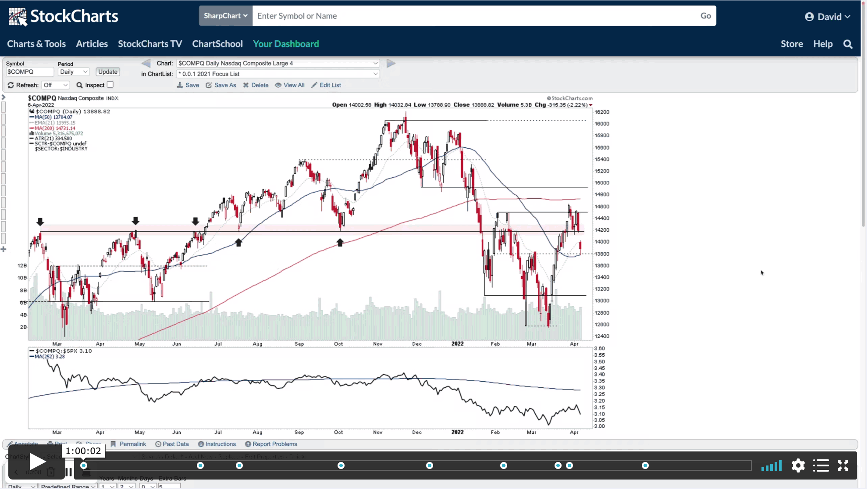The image size is (868, 494).
Task: Open the Store link
Action: [x=793, y=44]
